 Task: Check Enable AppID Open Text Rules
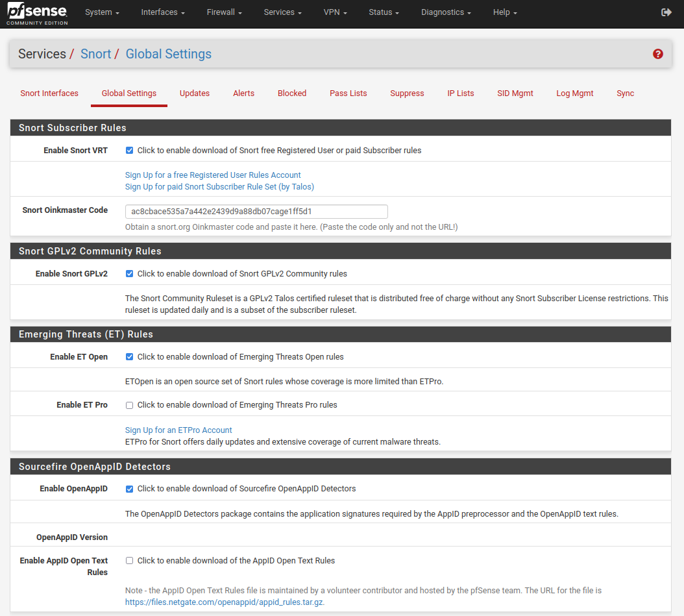pos(129,560)
